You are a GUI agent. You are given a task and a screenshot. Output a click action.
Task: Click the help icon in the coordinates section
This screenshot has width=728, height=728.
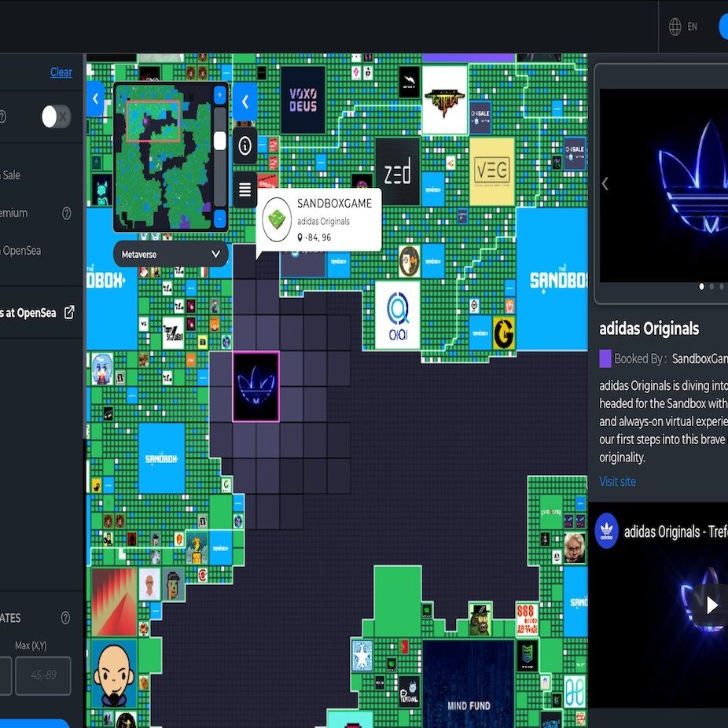65,618
